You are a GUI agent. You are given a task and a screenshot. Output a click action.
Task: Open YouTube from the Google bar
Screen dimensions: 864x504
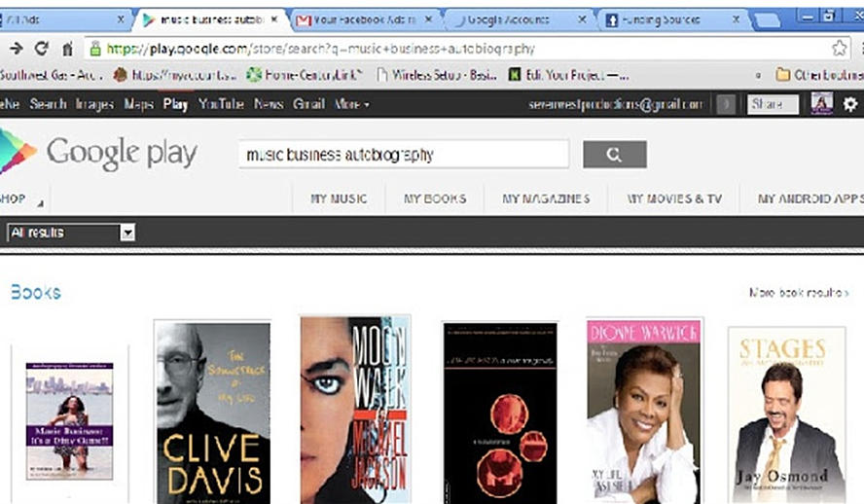221,103
